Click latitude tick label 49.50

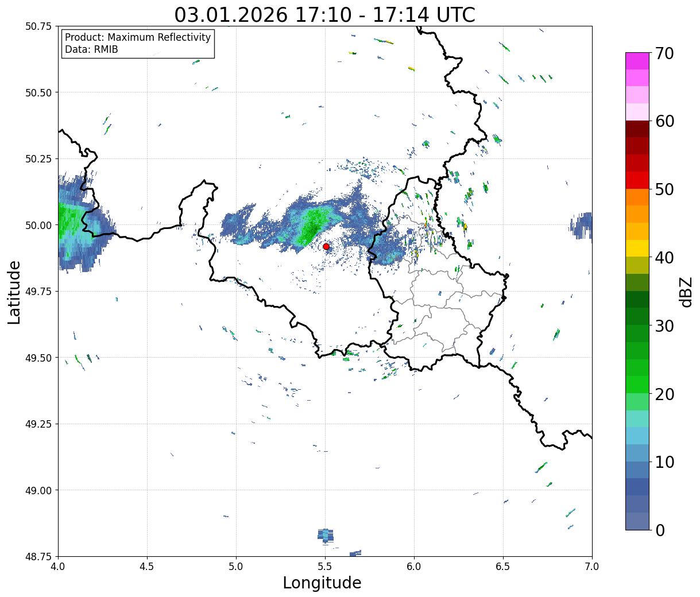[x=38, y=358]
